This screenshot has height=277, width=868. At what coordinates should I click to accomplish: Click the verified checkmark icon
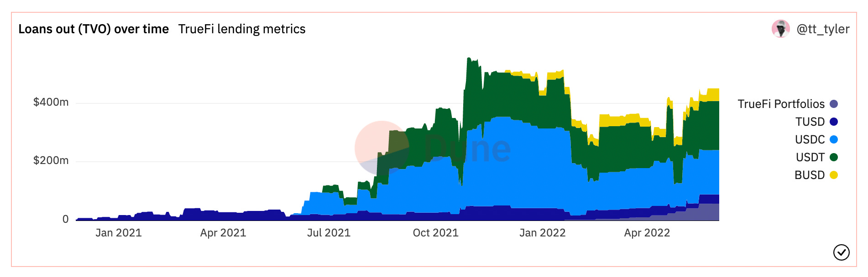(841, 252)
